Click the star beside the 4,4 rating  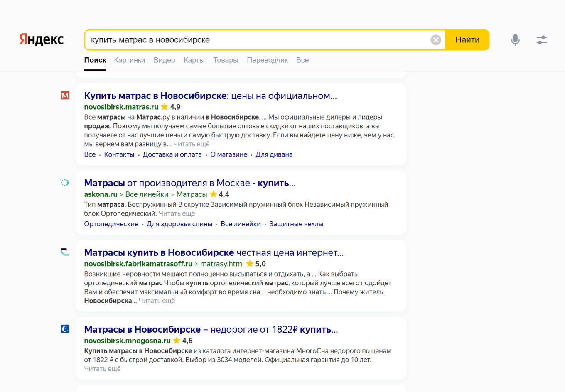(214, 194)
